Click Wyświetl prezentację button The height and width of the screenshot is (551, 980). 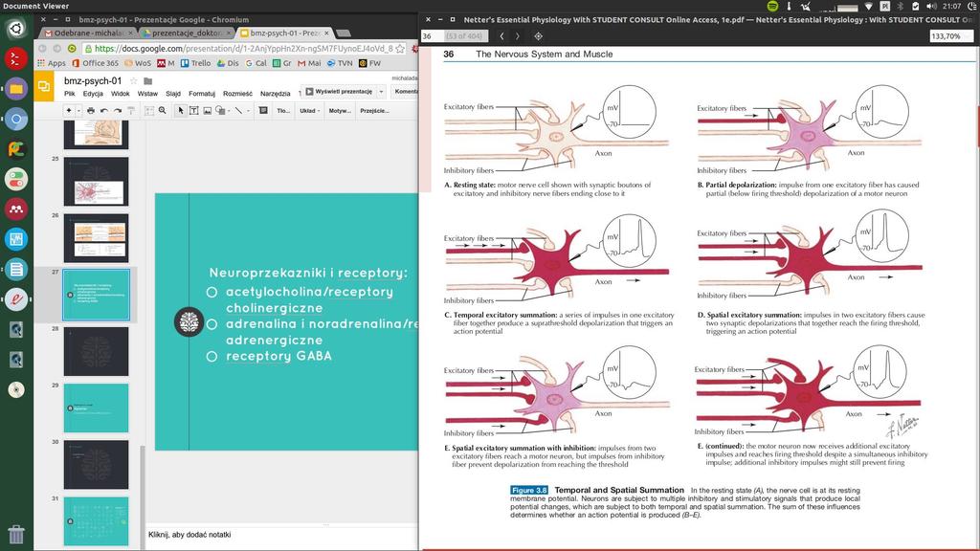[339, 92]
